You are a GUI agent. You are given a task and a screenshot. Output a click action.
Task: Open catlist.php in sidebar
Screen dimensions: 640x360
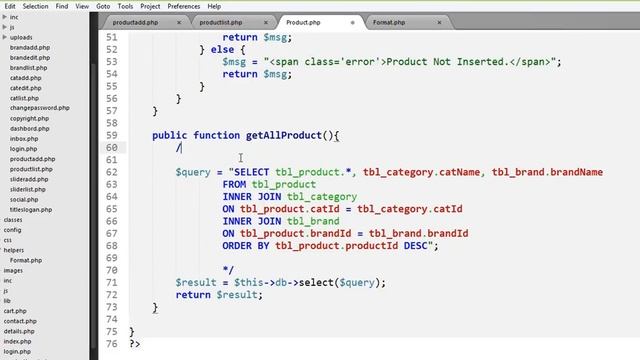point(24,98)
